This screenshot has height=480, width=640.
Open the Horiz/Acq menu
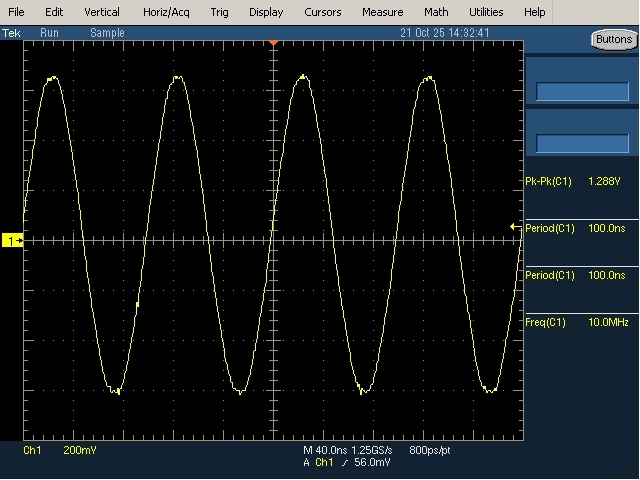(x=165, y=12)
